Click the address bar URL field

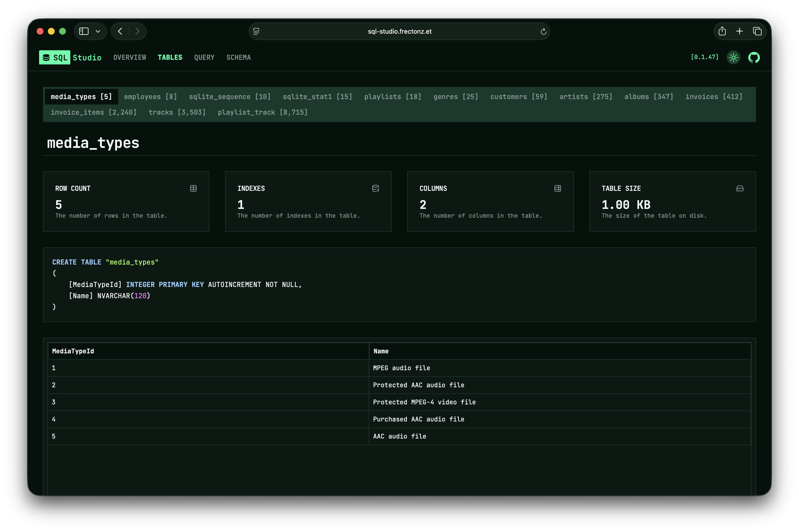(399, 31)
